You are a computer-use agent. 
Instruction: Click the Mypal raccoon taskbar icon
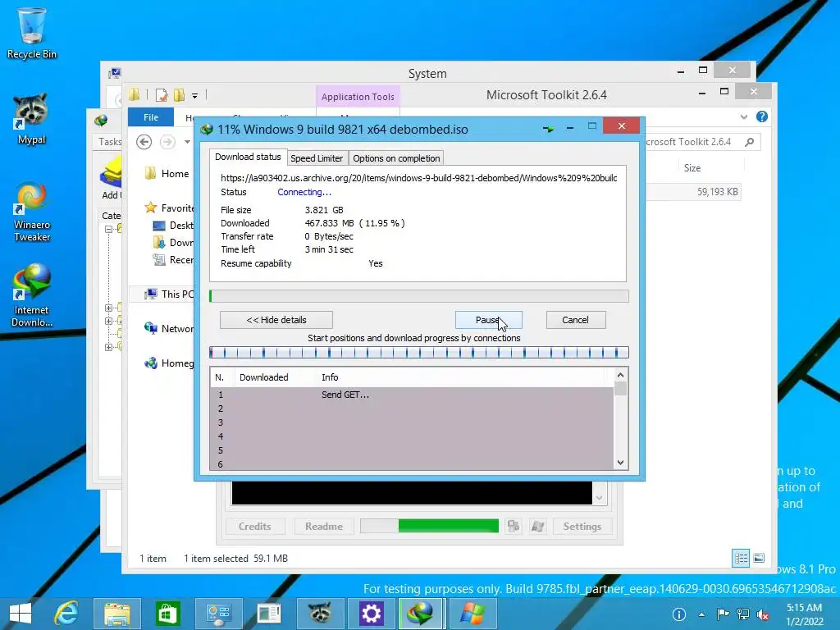tap(320, 614)
